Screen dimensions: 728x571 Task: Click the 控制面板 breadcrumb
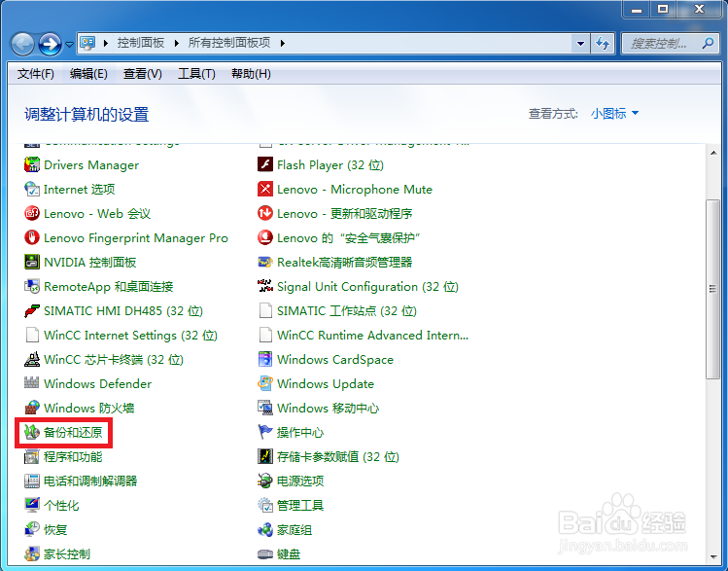[x=141, y=43]
